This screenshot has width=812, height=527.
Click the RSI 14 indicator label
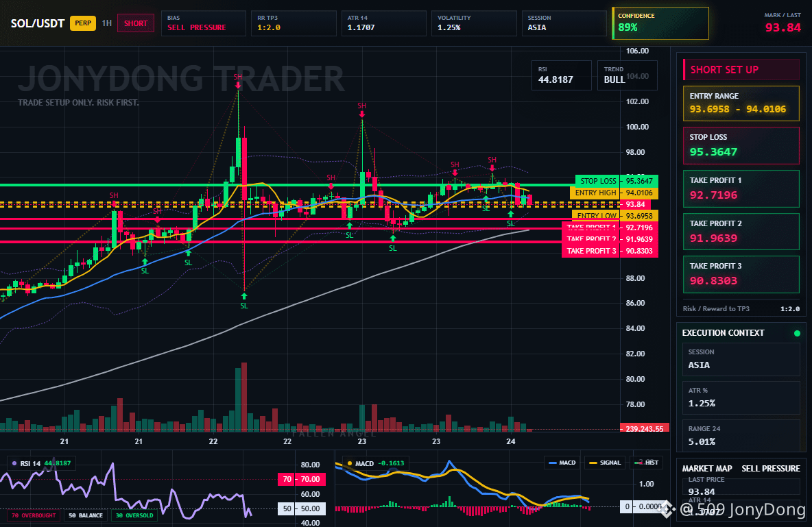coord(41,463)
